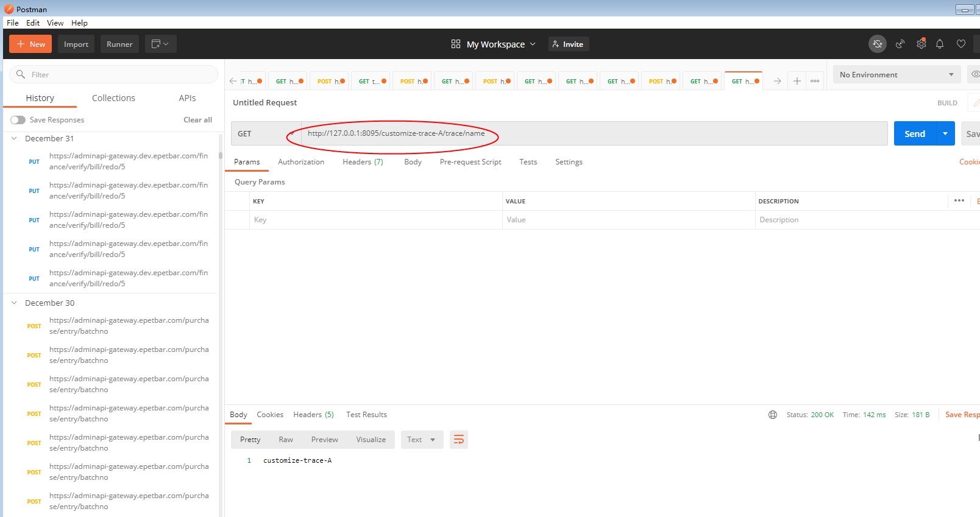Collapse the December 30 history group
Screen dimensions: 980x517
(x=14, y=303)
